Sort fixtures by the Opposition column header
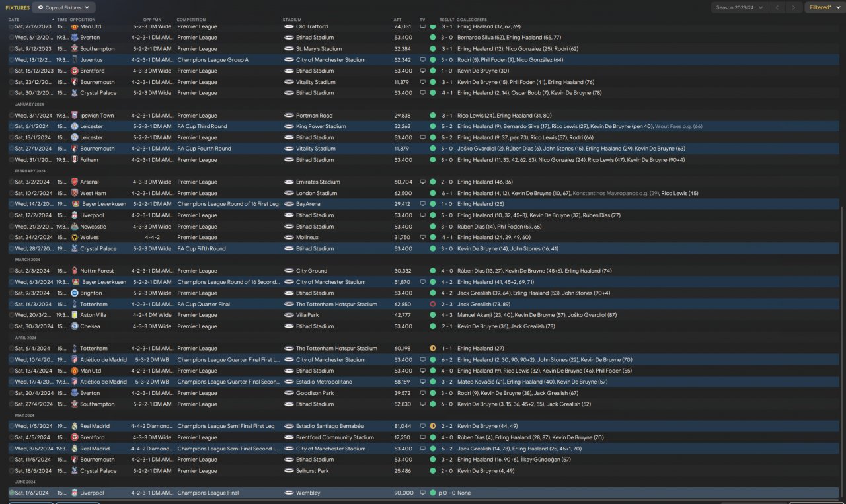 click(x=82, y=20)
